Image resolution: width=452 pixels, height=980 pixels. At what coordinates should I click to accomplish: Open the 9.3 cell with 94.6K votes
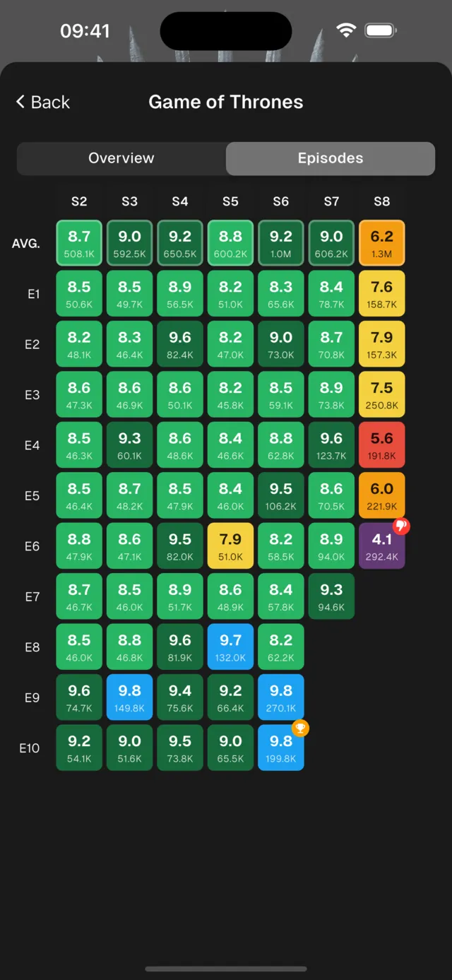(331, 596)
